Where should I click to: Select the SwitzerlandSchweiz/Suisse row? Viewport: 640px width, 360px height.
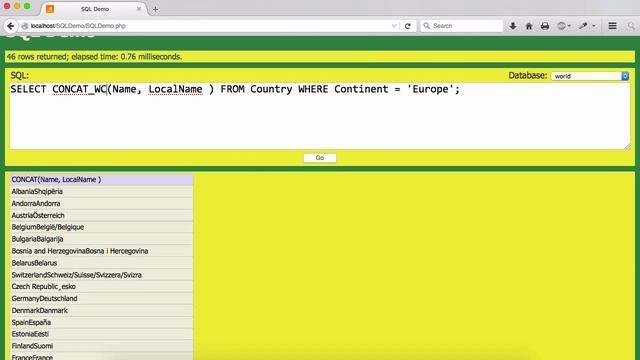tap(101, 275)
